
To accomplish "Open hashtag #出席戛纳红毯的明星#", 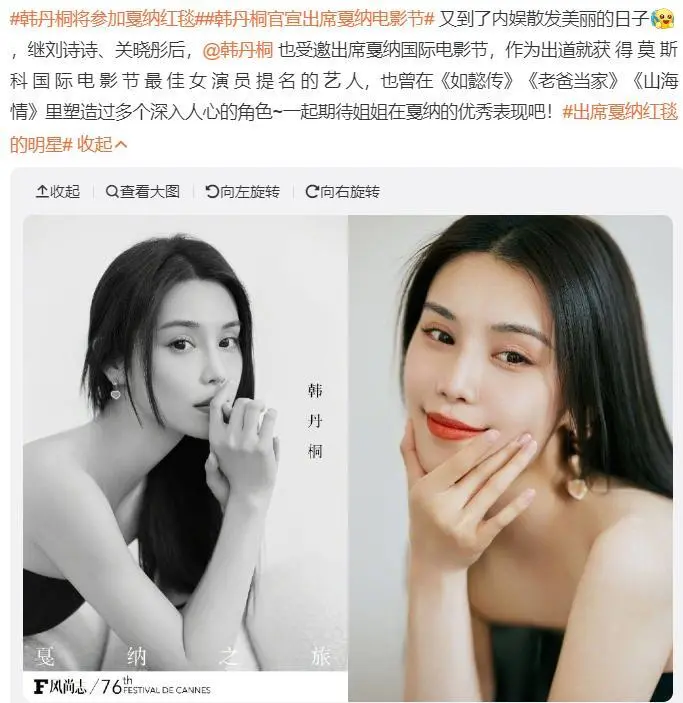I will point(344,128).
